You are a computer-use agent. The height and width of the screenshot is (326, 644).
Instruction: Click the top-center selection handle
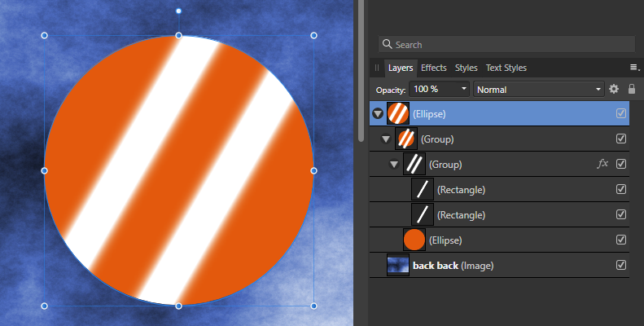(178, 36)
